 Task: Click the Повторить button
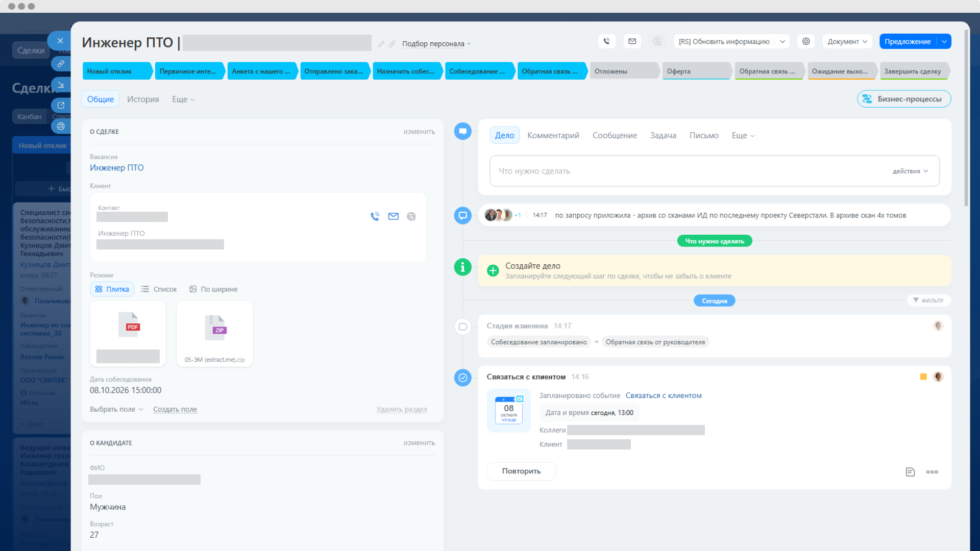click(x=521, y=471)
